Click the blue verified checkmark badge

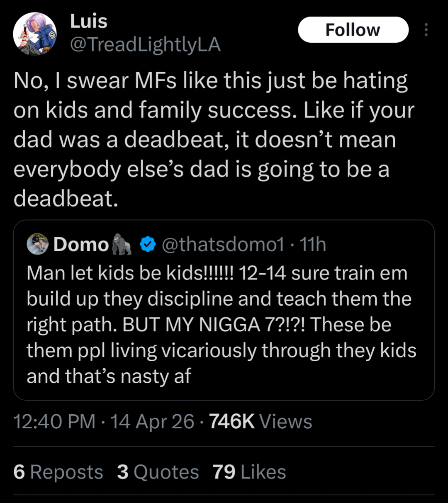click(x=147, y=245)
